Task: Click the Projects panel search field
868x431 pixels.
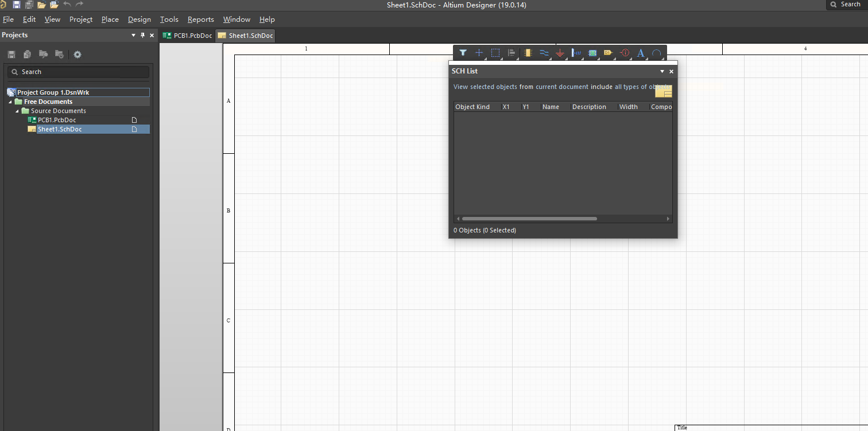Action: coord(78,72)
